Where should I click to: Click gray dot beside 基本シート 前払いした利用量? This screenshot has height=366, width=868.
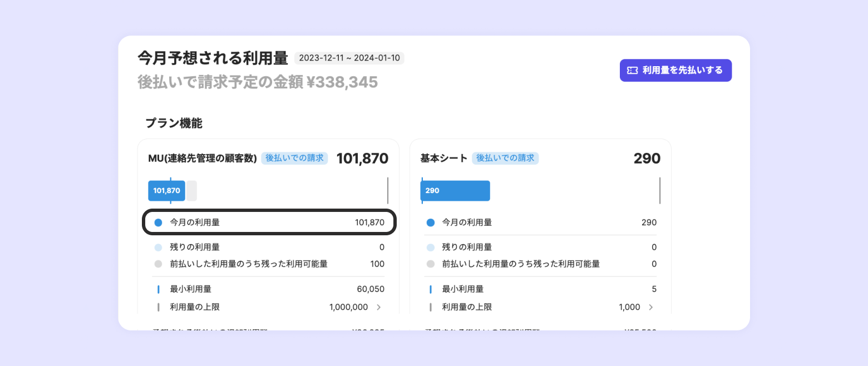(x=430, y=264)
